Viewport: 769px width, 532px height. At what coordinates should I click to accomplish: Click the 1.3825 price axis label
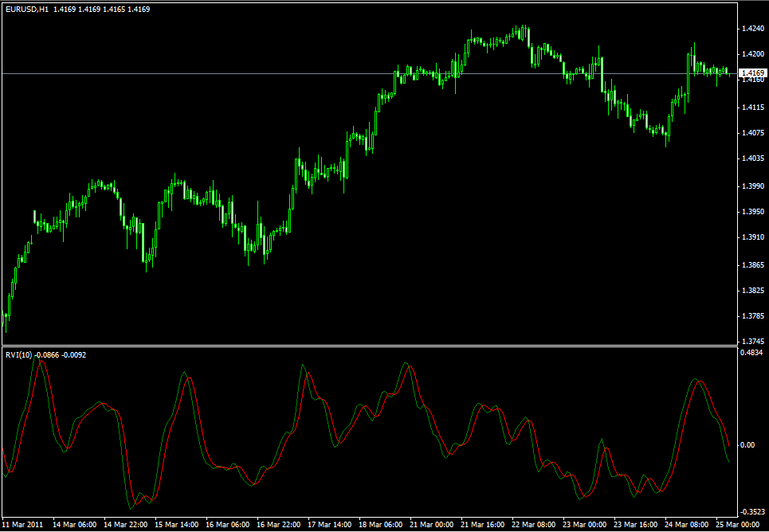tap(751, 290)
